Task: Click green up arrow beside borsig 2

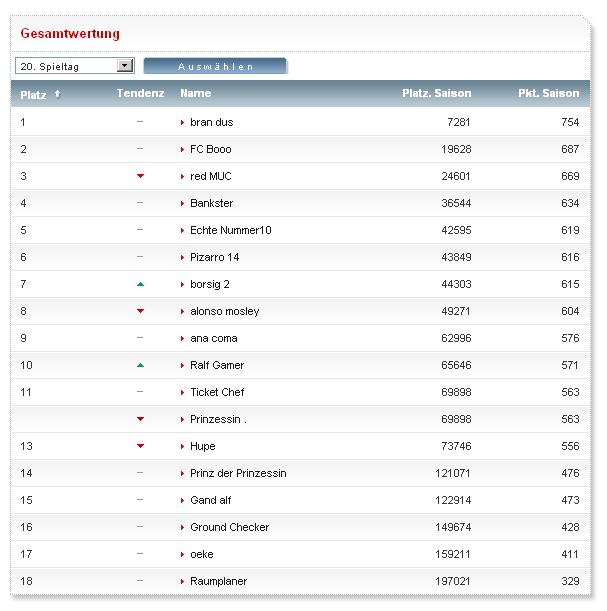Action: pos(140,284)
